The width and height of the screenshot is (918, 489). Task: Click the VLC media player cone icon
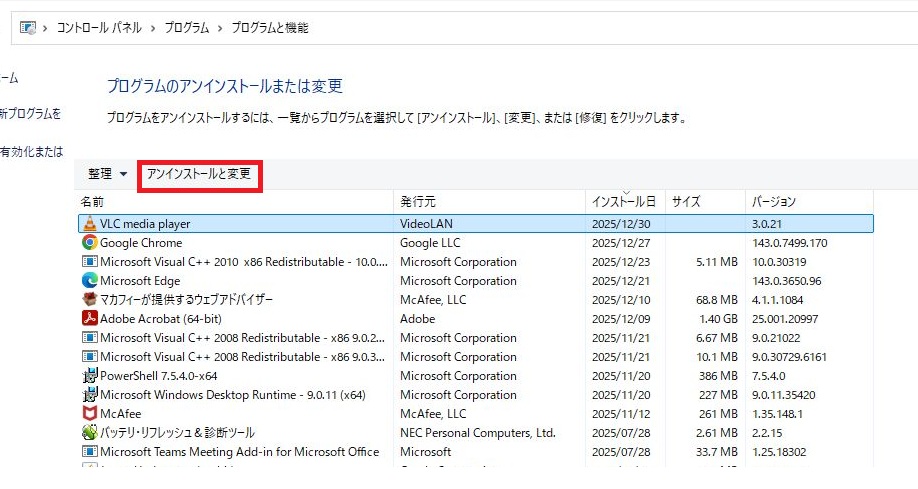[x=90, y=224]
